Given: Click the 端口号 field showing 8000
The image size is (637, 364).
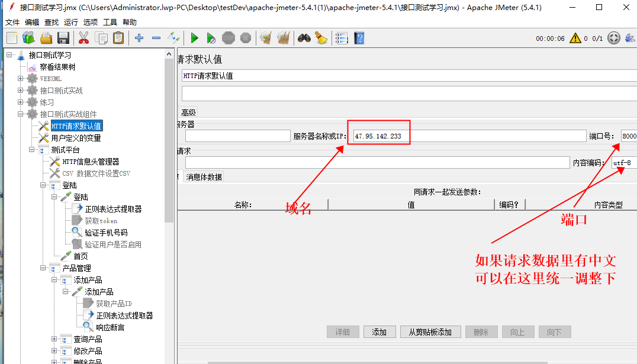Looking at the screenshot, I should point(629,136).
